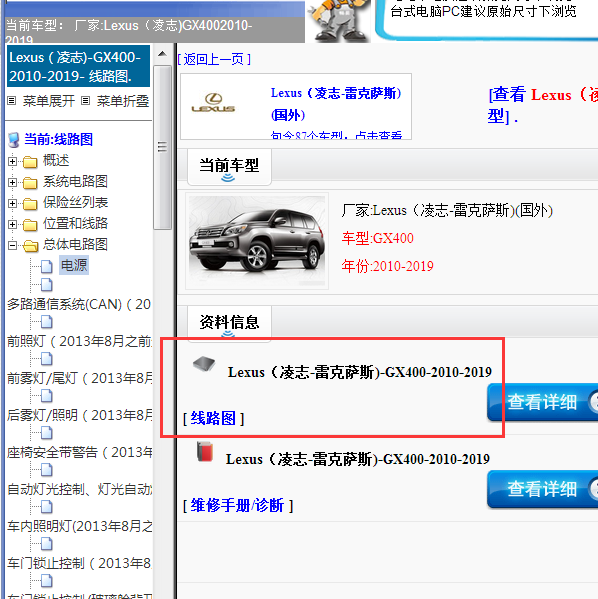Click page icon above 车门锁止控制 (2013年8 entry
This screenshot has width=598, height=599.
point(47,544)
